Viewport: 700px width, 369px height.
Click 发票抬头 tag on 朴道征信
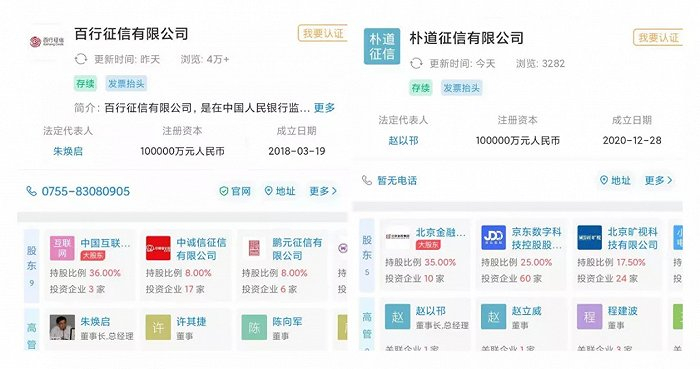462,88
